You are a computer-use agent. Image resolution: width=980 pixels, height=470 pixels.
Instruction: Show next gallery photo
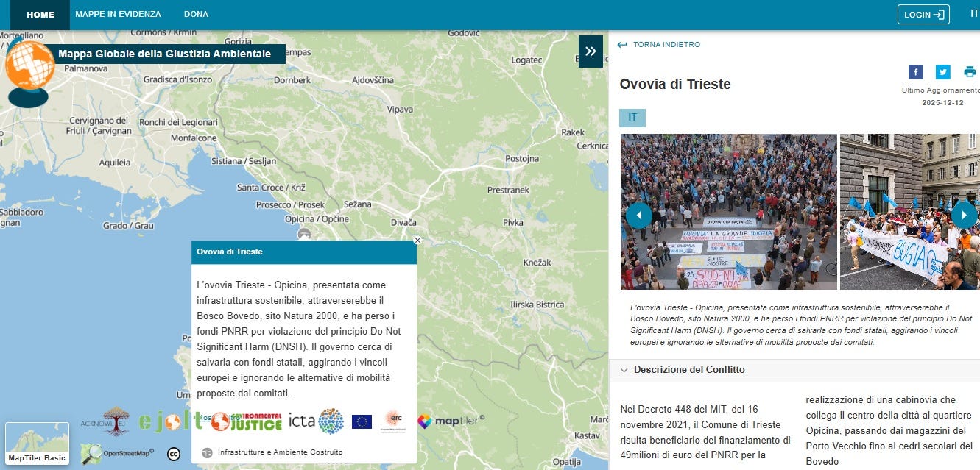coord(964,215)
